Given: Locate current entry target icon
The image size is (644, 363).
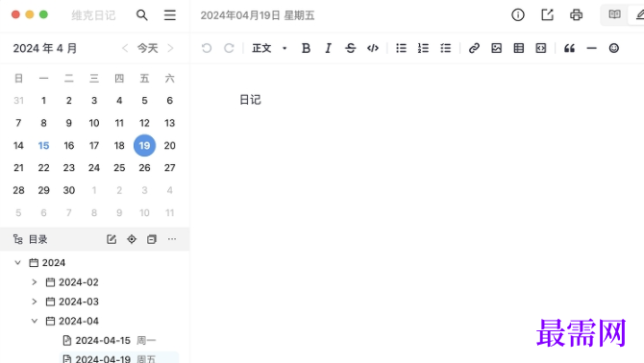Looking at the screenshot, I should (x=132, y=239).
